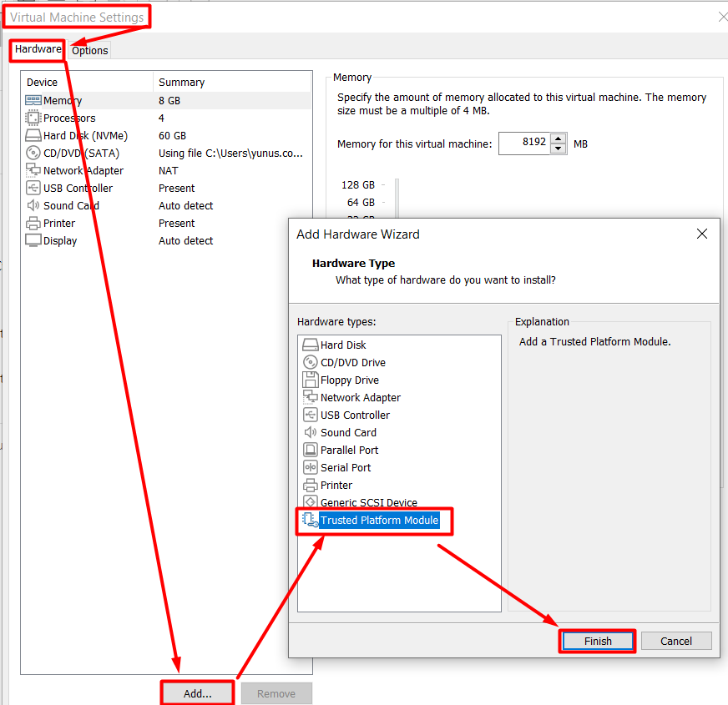Image resolution: width=728 pixels, height=705 pixels.
Task: Select the Display device icon
Action: 33,240
